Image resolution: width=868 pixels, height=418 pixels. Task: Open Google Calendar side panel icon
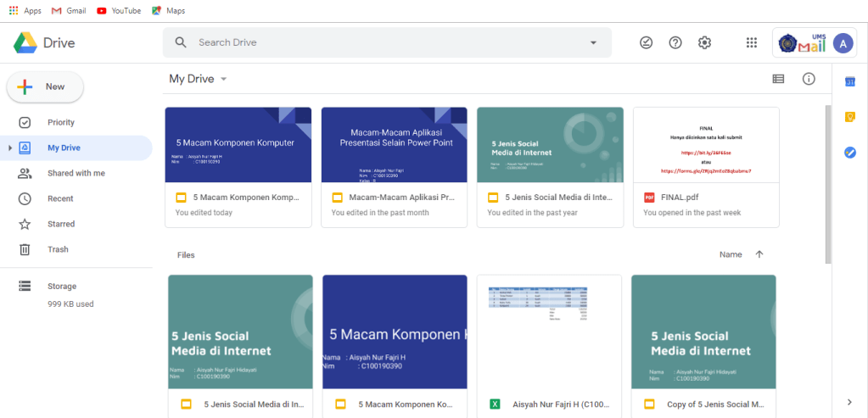pyautogui.click(x=850, y=81)
